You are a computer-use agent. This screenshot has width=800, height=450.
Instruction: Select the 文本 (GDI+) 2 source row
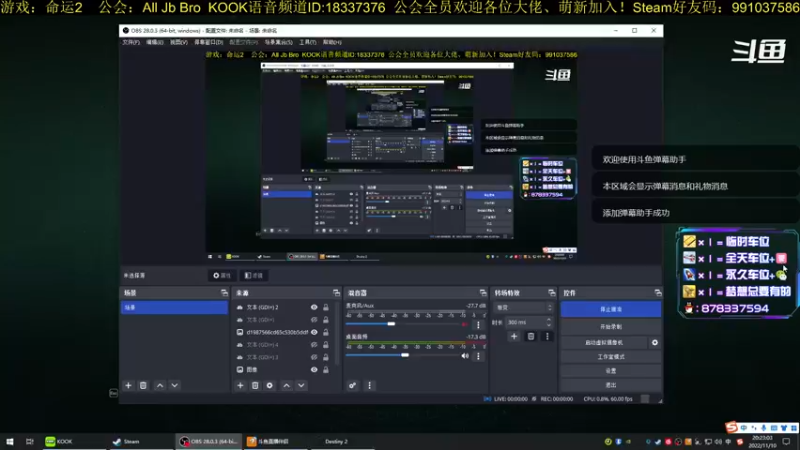pos(283,307)
